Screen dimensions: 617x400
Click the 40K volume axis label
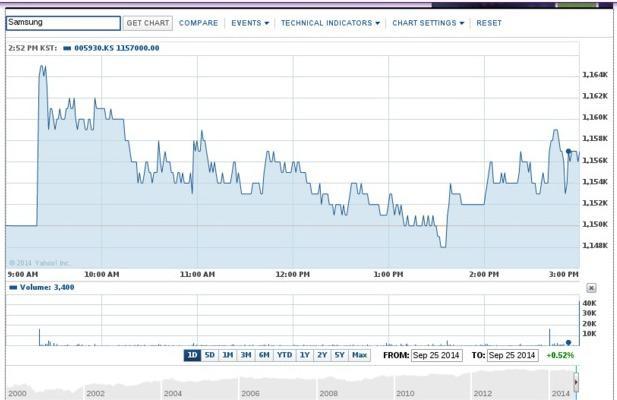point(589,303)
